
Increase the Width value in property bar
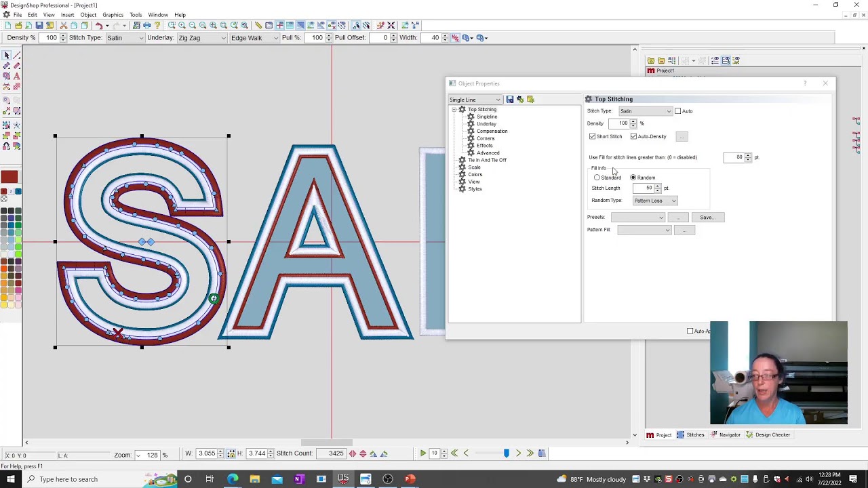(445, 36)
